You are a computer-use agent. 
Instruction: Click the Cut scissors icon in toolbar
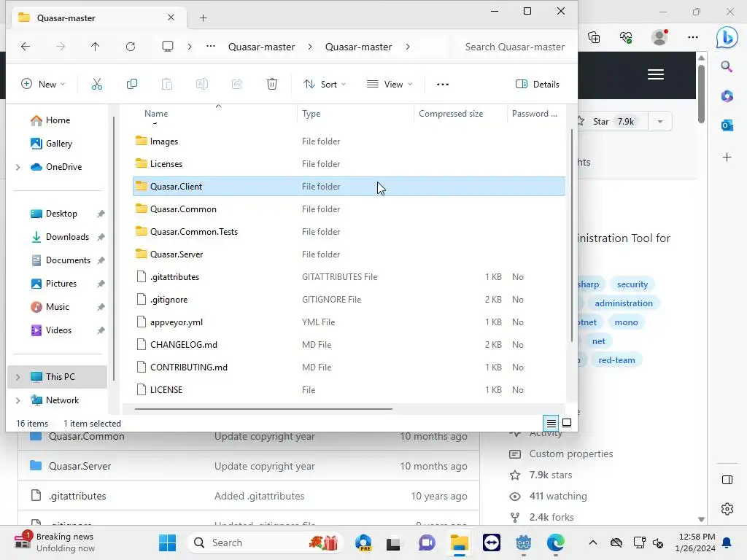tap(97, 85)
